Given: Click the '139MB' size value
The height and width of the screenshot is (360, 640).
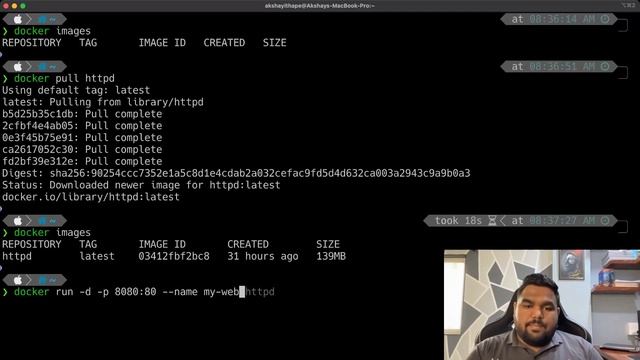Looking at the screenshot, I should (331, 256).
